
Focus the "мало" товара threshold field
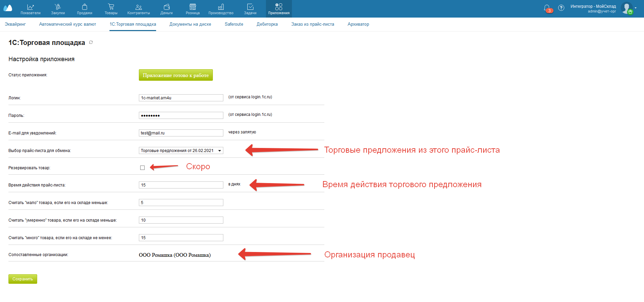(181, 203)
